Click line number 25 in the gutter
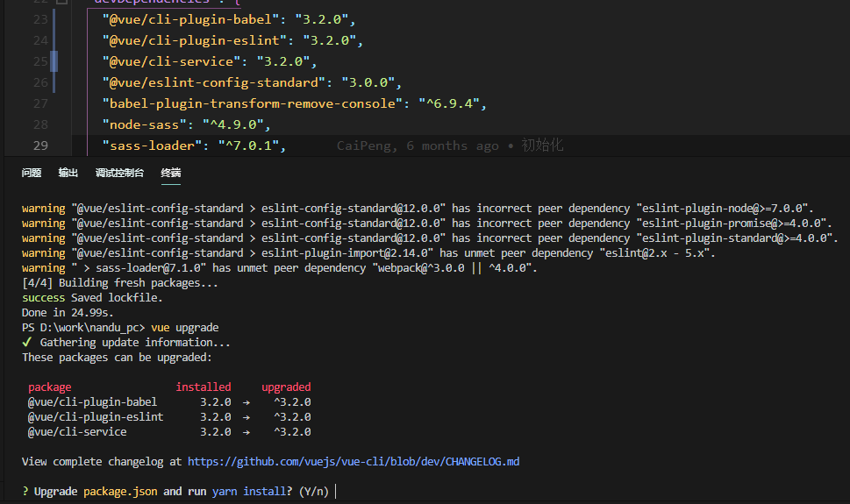The height and width of the screenshot is (504, 850). click(40, 61)
